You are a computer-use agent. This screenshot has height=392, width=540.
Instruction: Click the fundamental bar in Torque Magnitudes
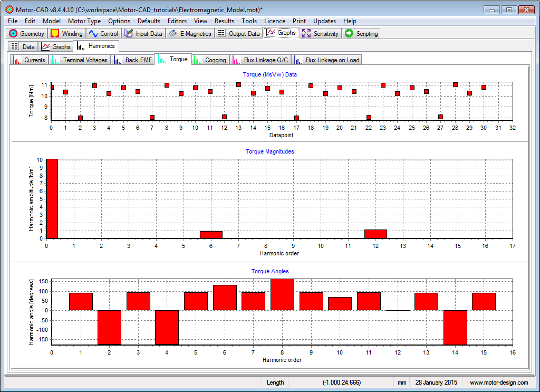(x=52, y=199)
